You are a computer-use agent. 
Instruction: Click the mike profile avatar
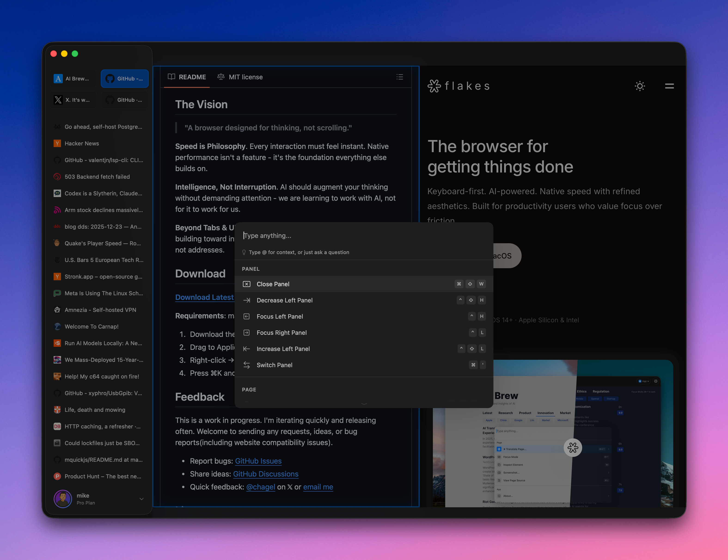coord(63,499)
